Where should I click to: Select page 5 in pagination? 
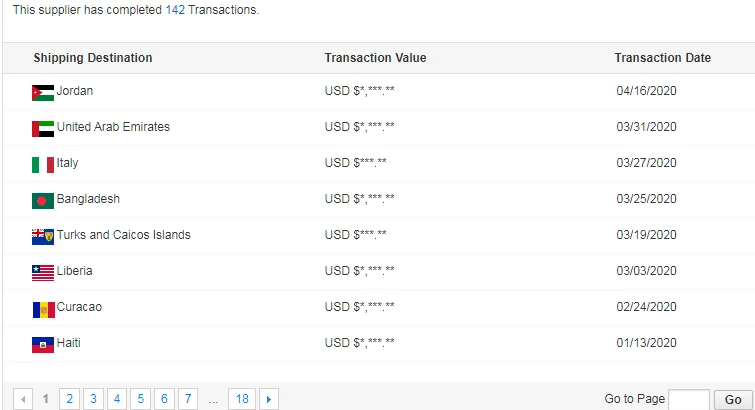pos(141,399)
